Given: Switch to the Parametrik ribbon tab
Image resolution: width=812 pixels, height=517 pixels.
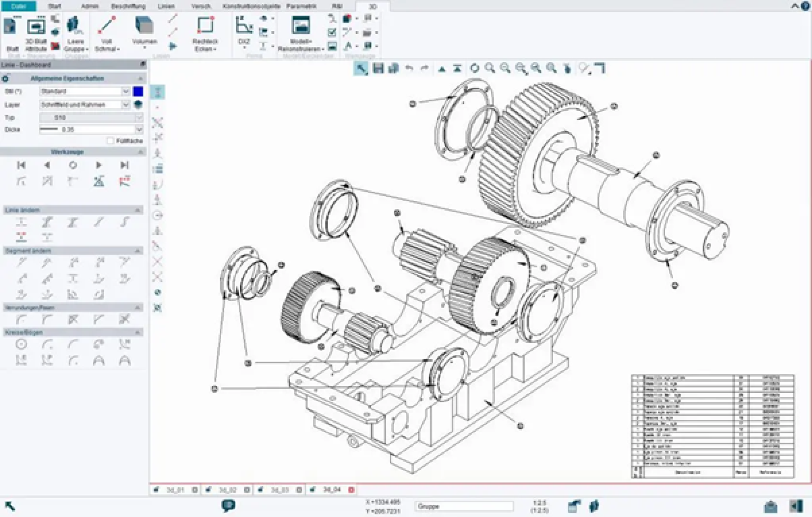Looking at the screenshot, I should 302,6.
